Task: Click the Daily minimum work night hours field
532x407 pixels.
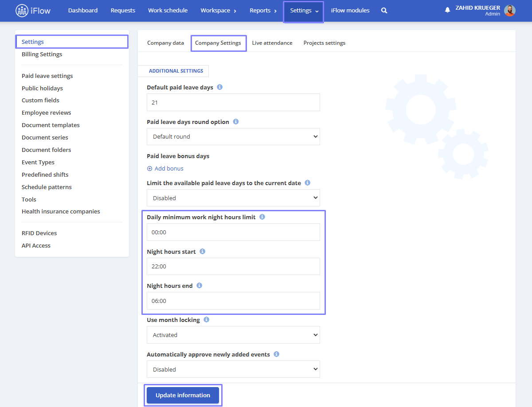Action: point(233,232)
